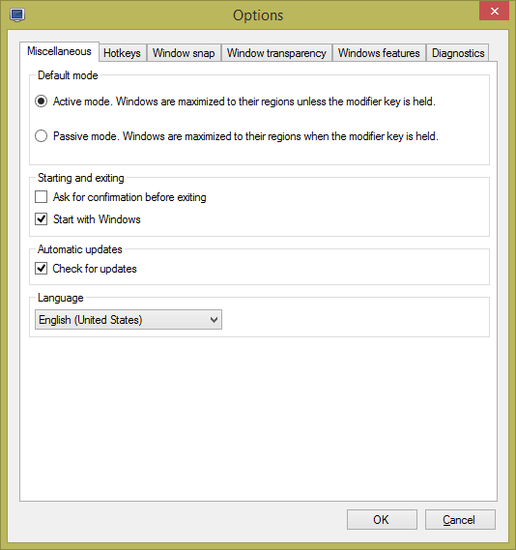Viewport: 516px width, 550px height.
Task: Open the Language dropdown list
Action: [x=128, y=320]
